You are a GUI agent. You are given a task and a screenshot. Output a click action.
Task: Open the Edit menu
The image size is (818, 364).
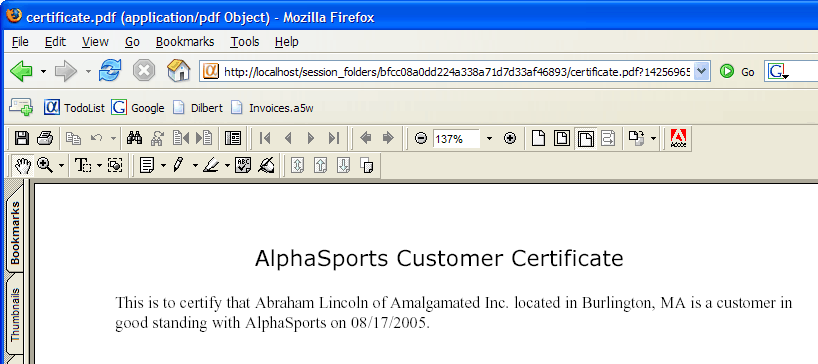click(55, 42)
